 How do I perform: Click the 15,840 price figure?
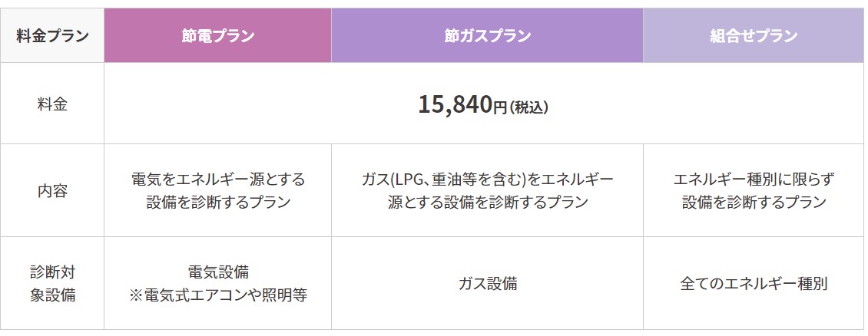point(453,104)
